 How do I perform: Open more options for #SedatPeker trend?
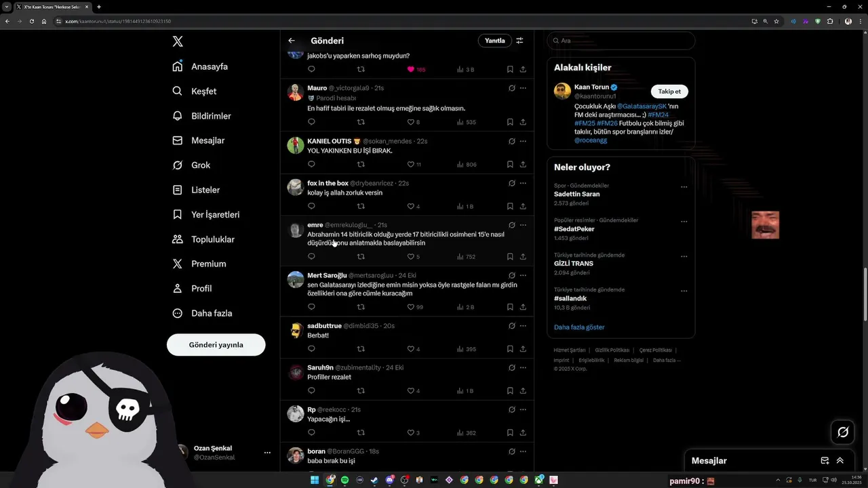(x=684, y=222)
